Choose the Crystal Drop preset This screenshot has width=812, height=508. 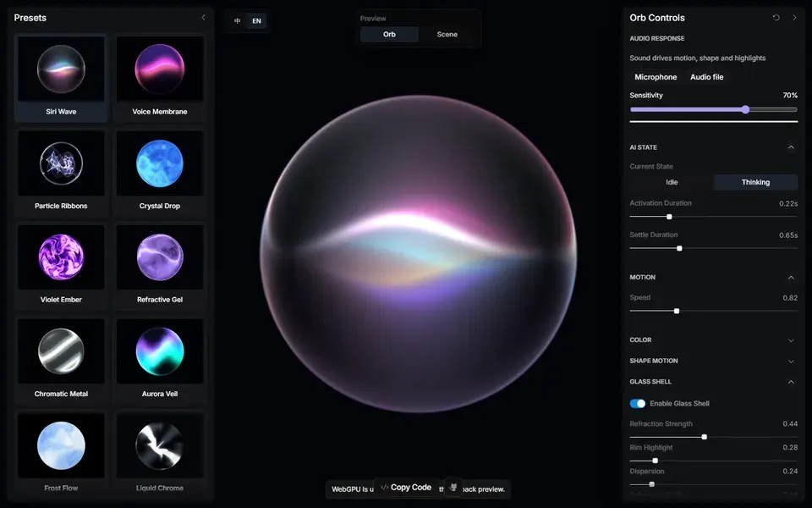(x=160, y=172)
